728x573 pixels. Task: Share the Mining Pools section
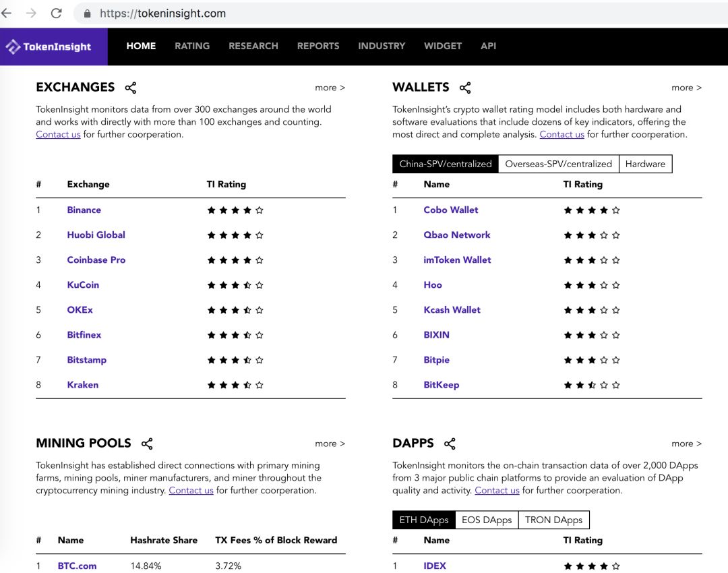point(147,444)
